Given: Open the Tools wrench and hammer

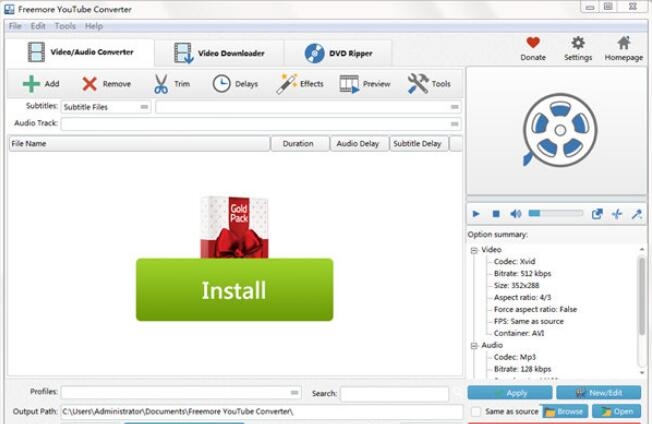Looking at the screenshot, I should [x=418, y=84].
